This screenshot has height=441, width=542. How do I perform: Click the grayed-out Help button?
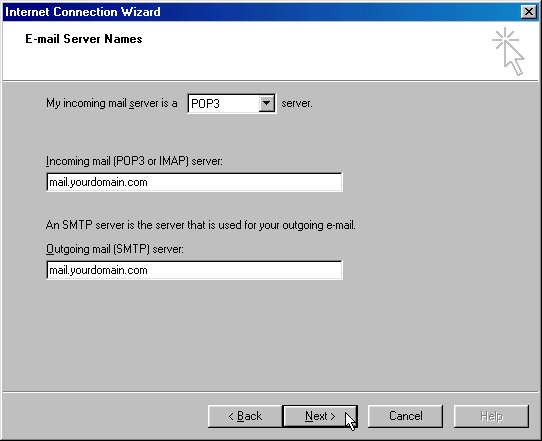click(491, 416)
